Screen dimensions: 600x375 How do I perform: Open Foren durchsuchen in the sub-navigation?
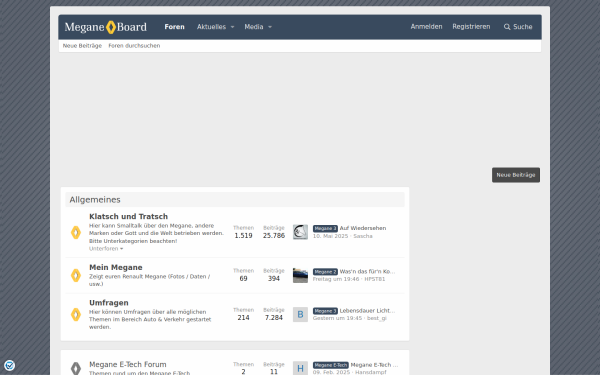pyautogui.click(x=134, y=46)
